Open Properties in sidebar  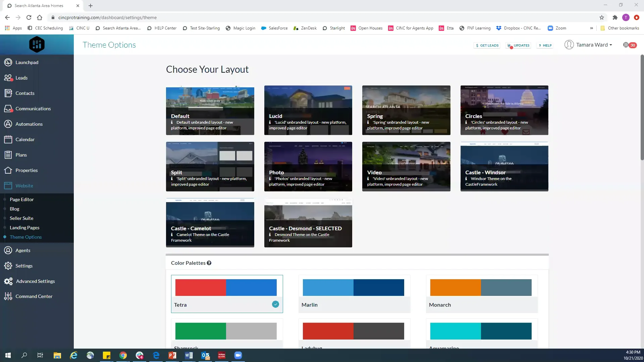click(26, 170)
